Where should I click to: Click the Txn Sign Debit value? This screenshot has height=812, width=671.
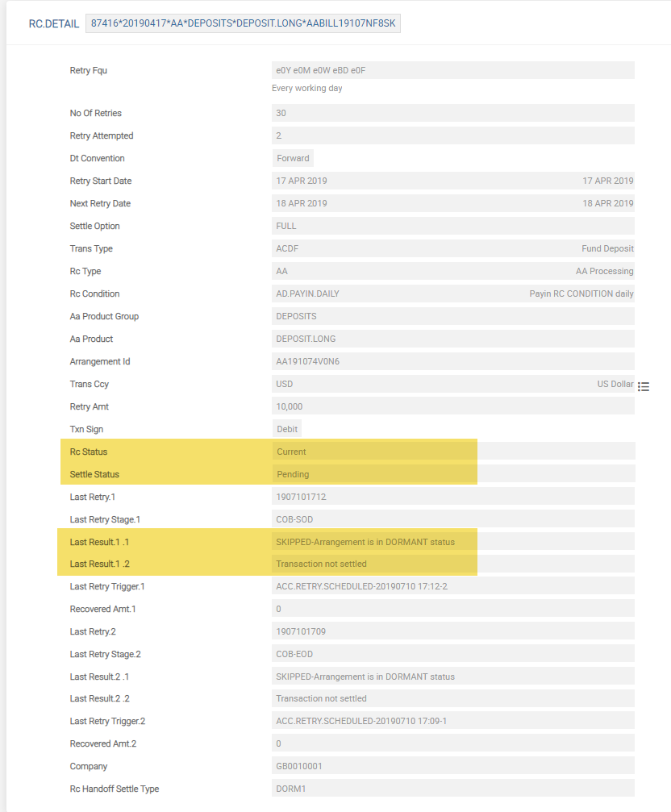point(289,429)
